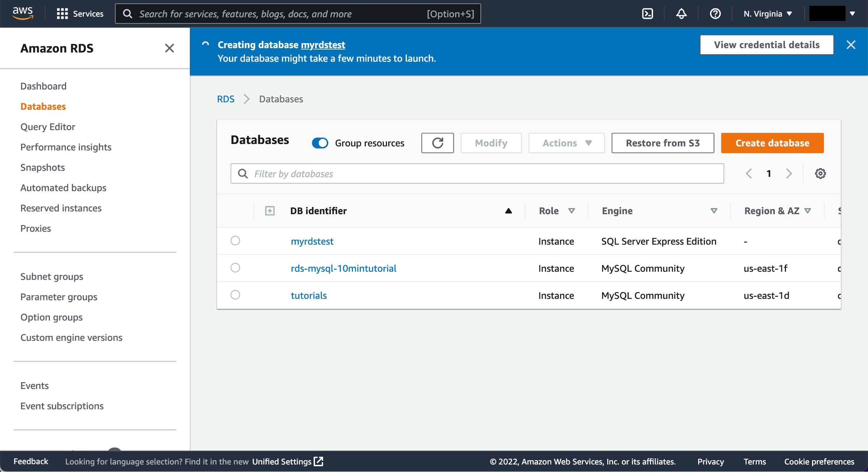Open table preferences gear icon
Viewport: 868px width, 472px height.
[x=820, y=174]
